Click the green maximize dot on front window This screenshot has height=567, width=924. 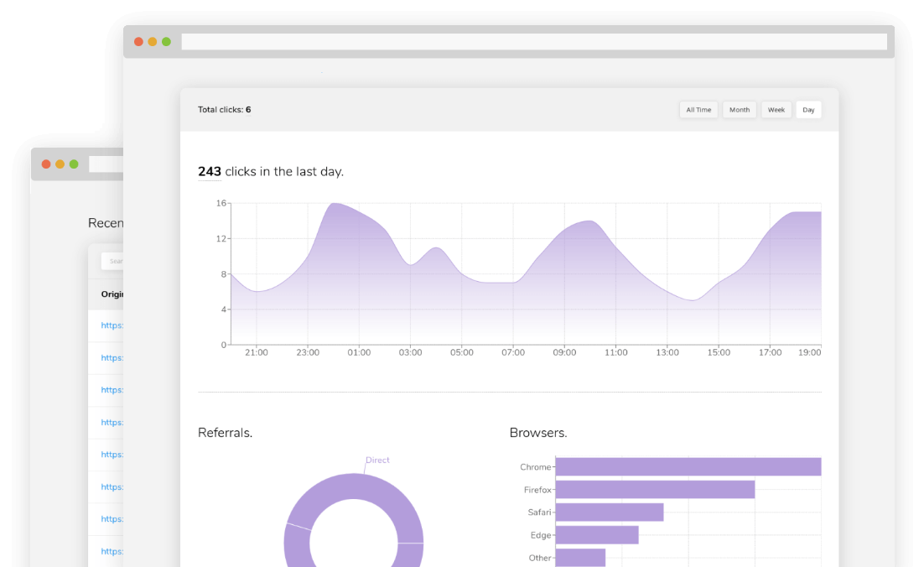coord(166,42)
